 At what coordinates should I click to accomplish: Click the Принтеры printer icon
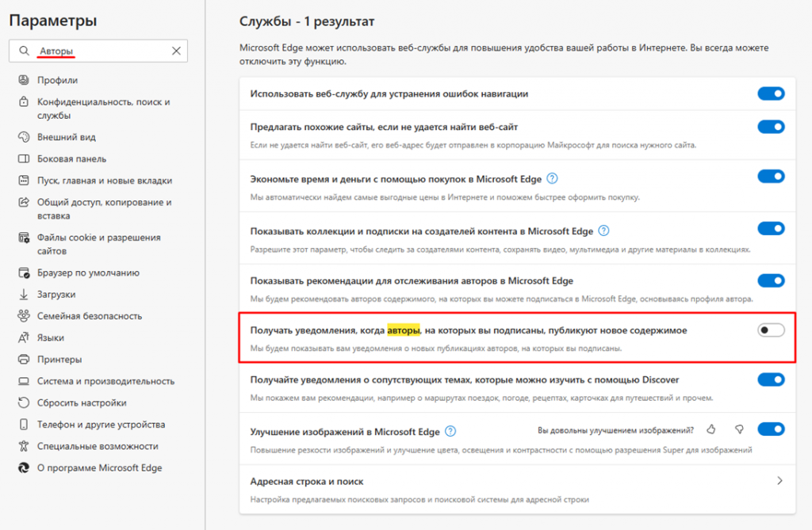point(23,359)
